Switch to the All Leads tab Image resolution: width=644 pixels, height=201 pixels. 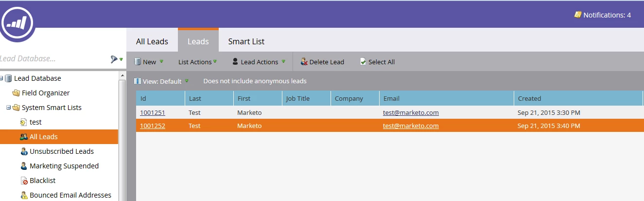[152, 41]
